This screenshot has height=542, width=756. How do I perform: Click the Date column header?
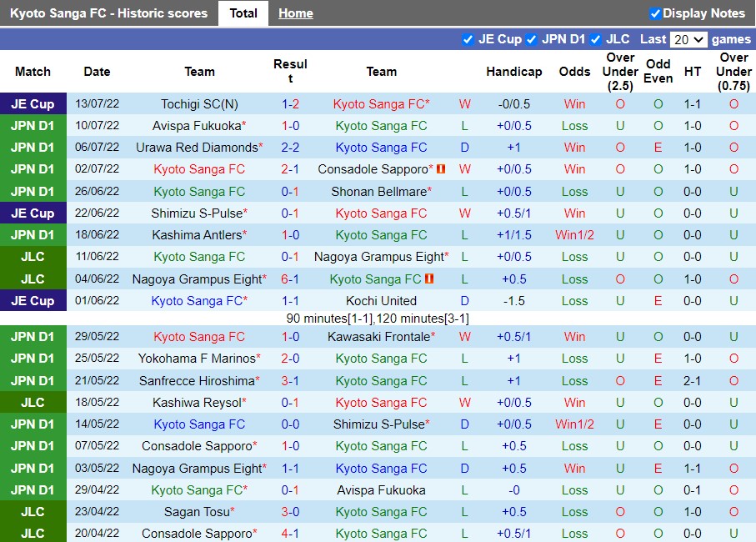(97, 72)
